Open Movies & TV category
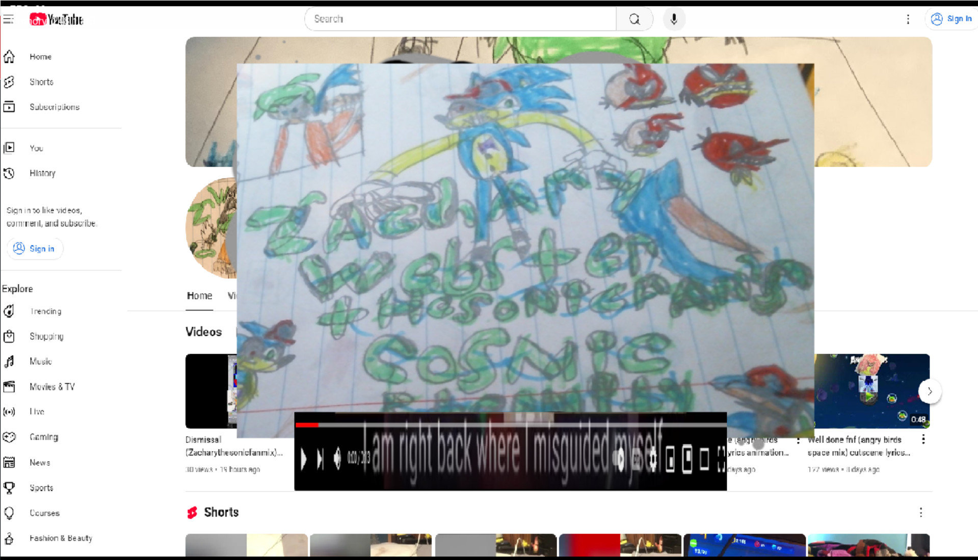The width and height of the screenshot is (978, 560). pyautogui.click(x=52, y=387)
